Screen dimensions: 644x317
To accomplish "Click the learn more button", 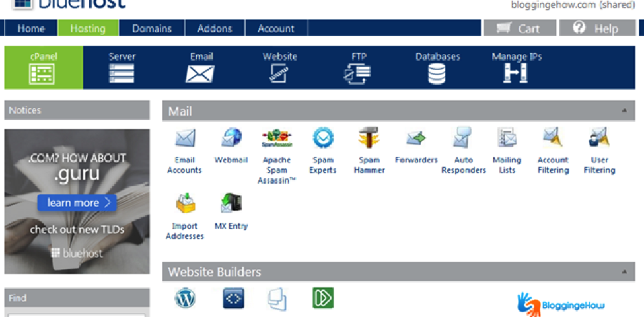I will (x=77, y=203).
